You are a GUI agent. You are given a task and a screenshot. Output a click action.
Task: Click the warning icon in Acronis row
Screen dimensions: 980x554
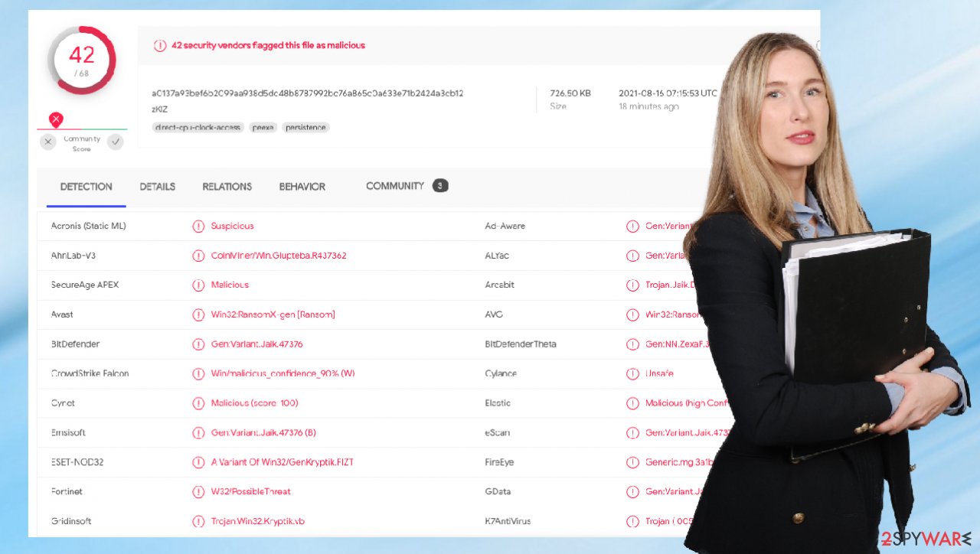pos(198,226)
